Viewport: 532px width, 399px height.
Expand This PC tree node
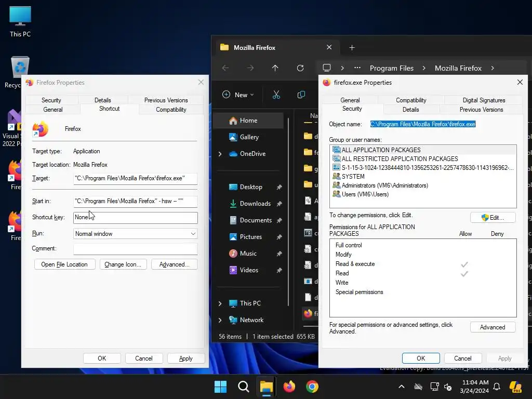click(x=220, y=303)
